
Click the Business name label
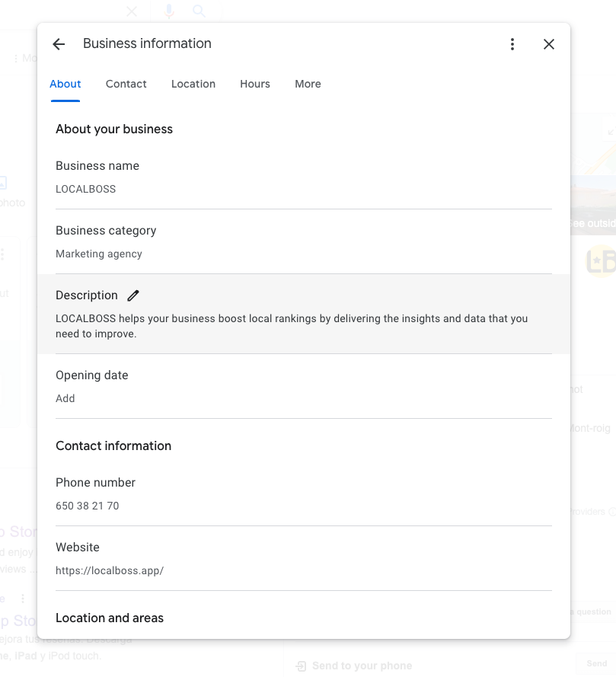[x=97, y=166]
